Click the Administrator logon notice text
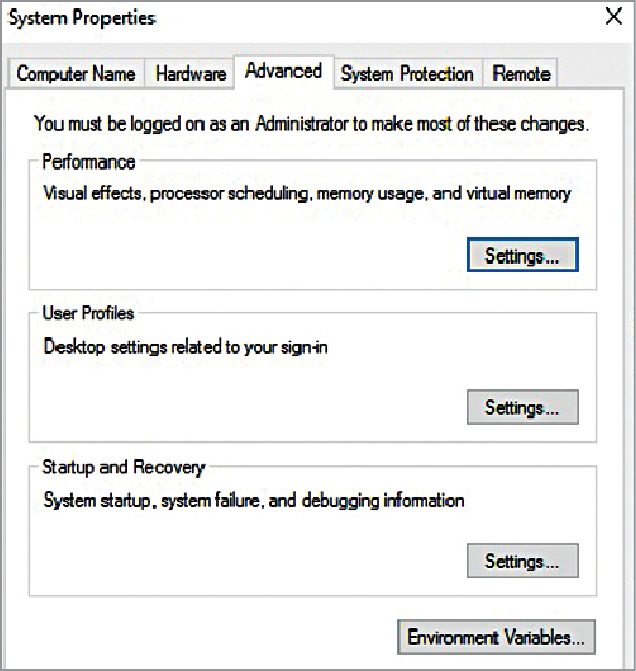This screenshot has width=636, height=671. pyautogui.click(x=311, y=125)
